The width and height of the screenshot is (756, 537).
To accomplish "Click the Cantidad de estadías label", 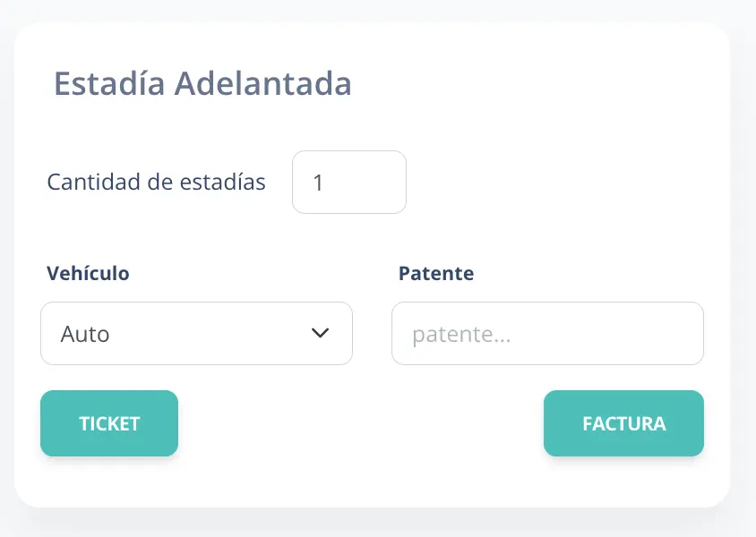I will click(156, 182).
